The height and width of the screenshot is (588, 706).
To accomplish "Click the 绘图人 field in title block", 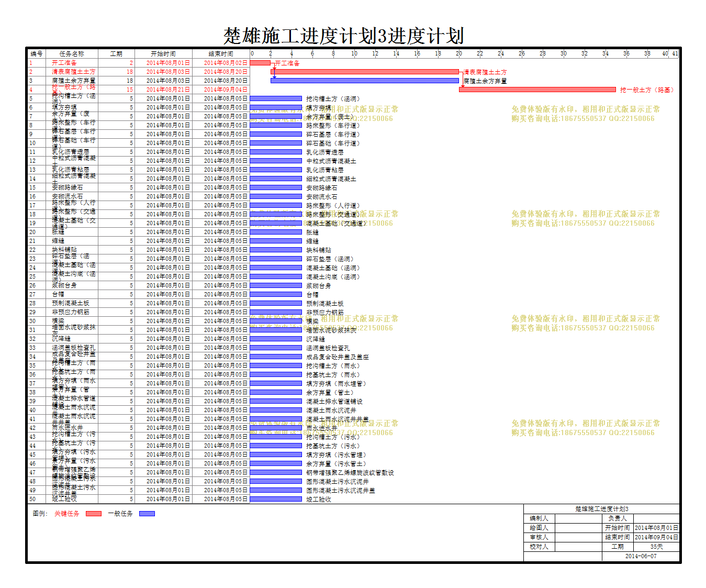I will (578, 528).
